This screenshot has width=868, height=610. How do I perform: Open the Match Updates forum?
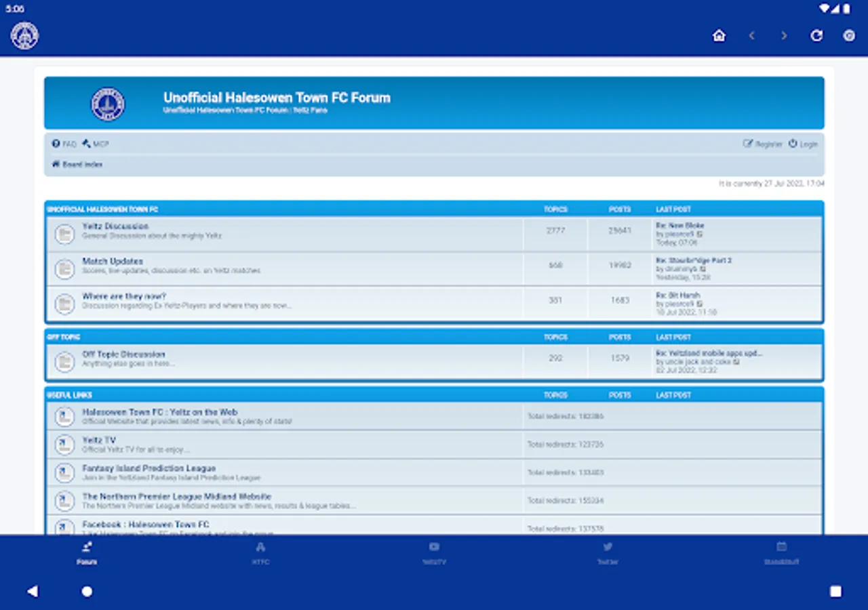113,261
